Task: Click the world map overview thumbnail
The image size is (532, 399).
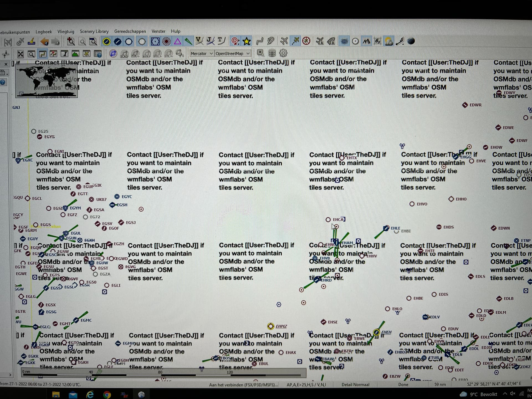Action: (46, 80)
